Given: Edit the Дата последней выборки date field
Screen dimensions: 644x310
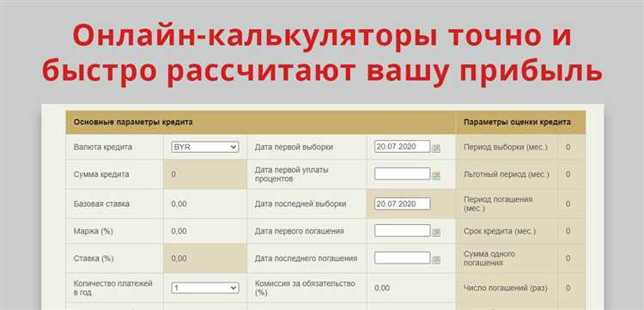Looking at the screenshot, I should (x=402, y=204).
